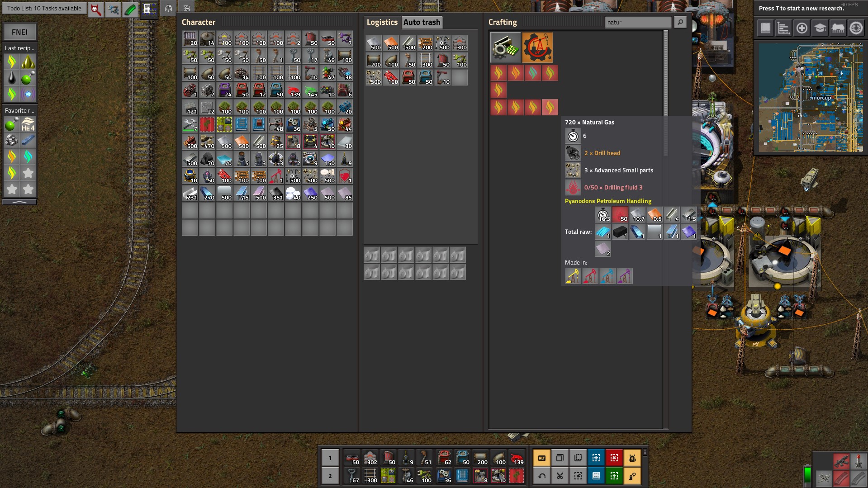Image resolution: width=868 pixels, height=488 pixels.
Task: Open the FNEI recipe browser
Action: [x=19, y=32]
